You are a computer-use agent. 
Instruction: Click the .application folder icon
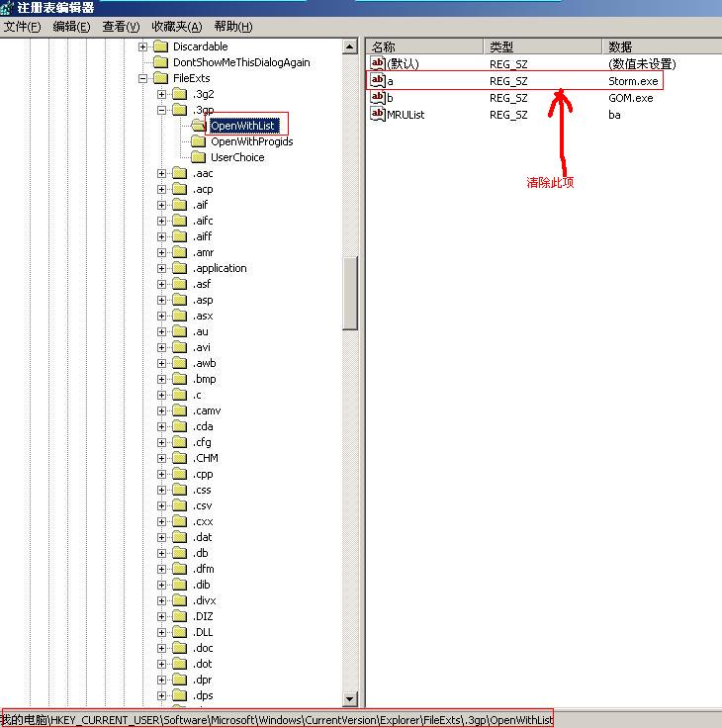(x=180, y=268)
